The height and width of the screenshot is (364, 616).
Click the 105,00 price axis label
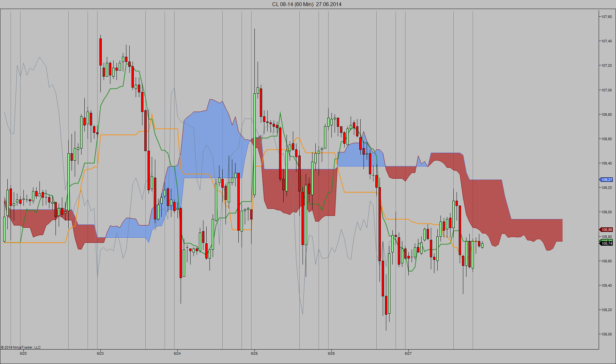pos(606,334)
